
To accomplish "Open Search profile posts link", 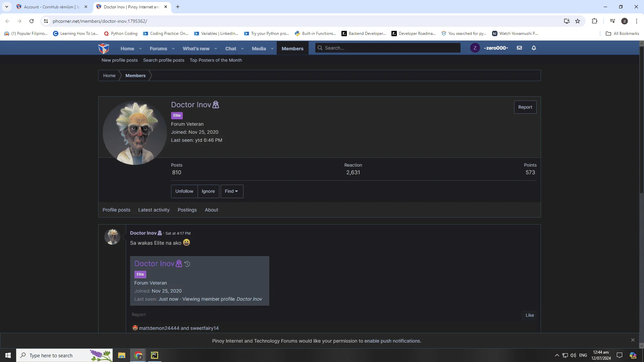I will click(x=164, y=60).
